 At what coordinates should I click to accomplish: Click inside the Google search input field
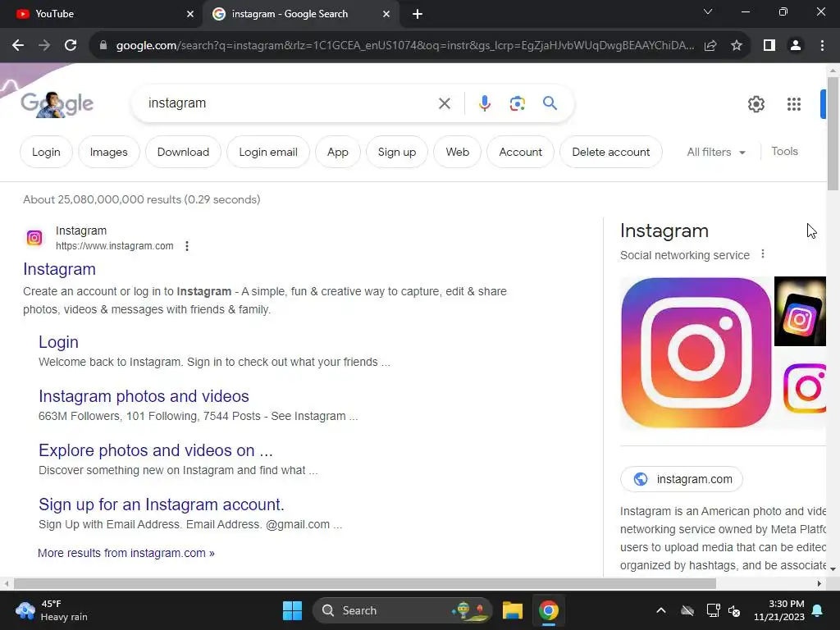(x=290, y=103)
